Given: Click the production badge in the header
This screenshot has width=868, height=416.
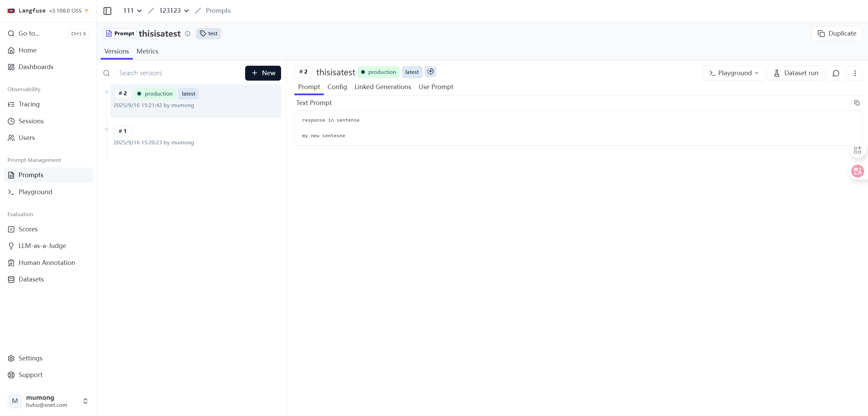Looking at the screenshot, I should point(378,72).
